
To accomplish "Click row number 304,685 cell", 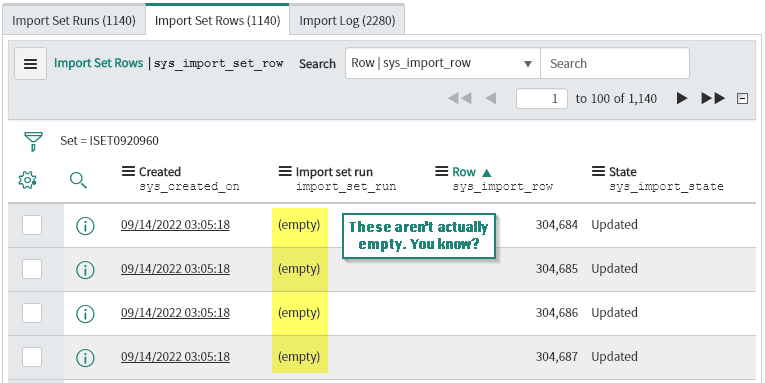I will coord(557,268).
